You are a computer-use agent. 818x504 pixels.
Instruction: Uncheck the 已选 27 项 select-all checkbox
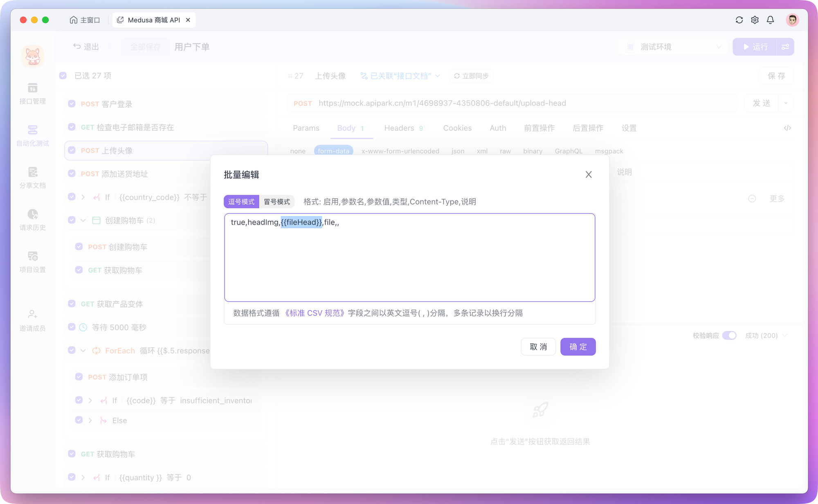coord(63,76)
